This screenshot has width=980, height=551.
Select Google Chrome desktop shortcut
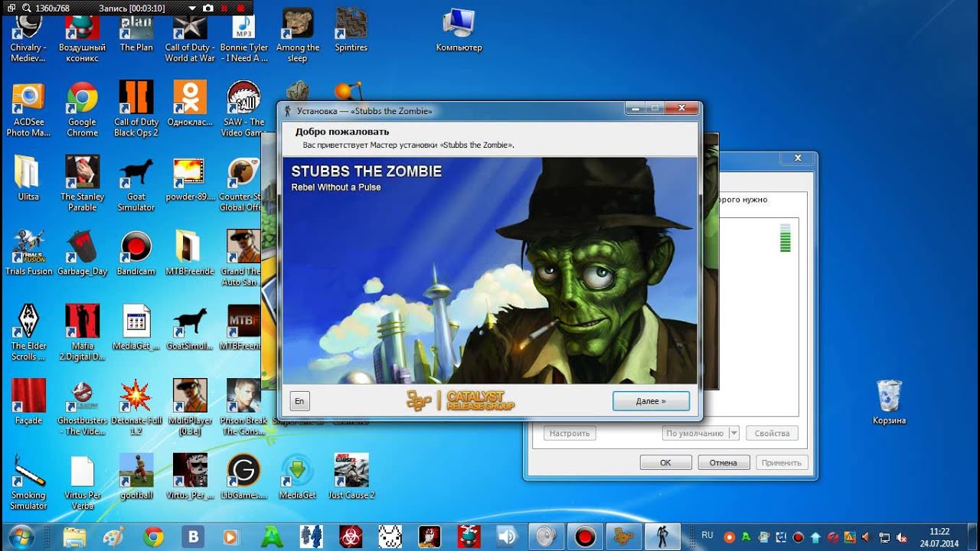(82, 109)
